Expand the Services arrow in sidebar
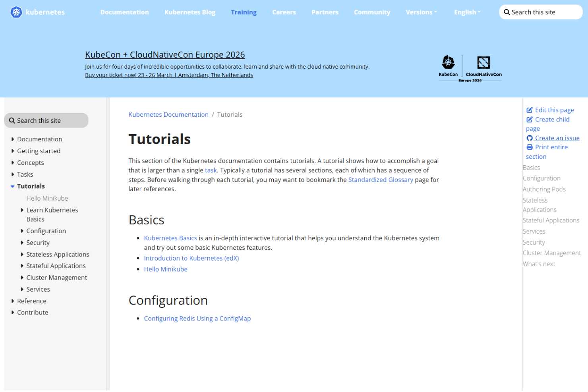The width and height of the screenshot is (588, 392). click(22, 290)
